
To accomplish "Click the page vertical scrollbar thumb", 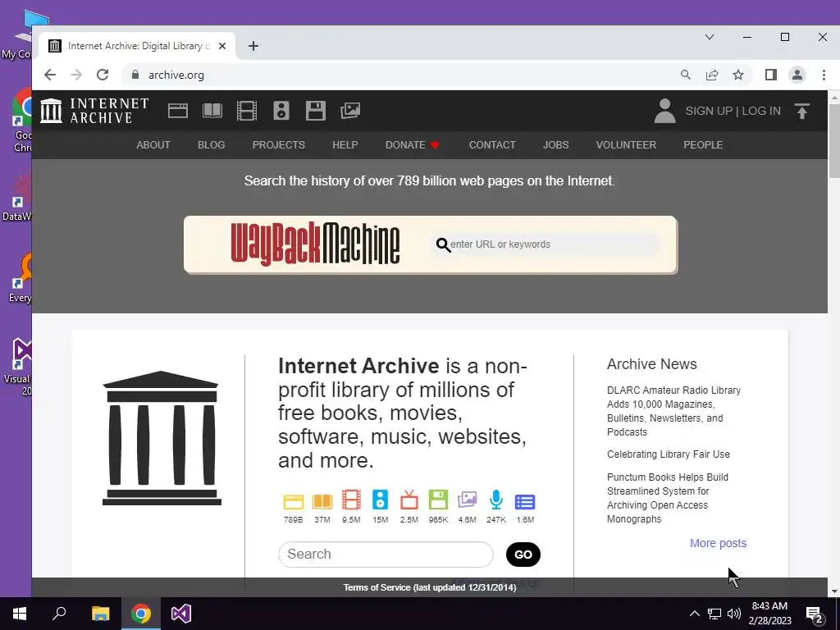I will [x=834, y=140].
